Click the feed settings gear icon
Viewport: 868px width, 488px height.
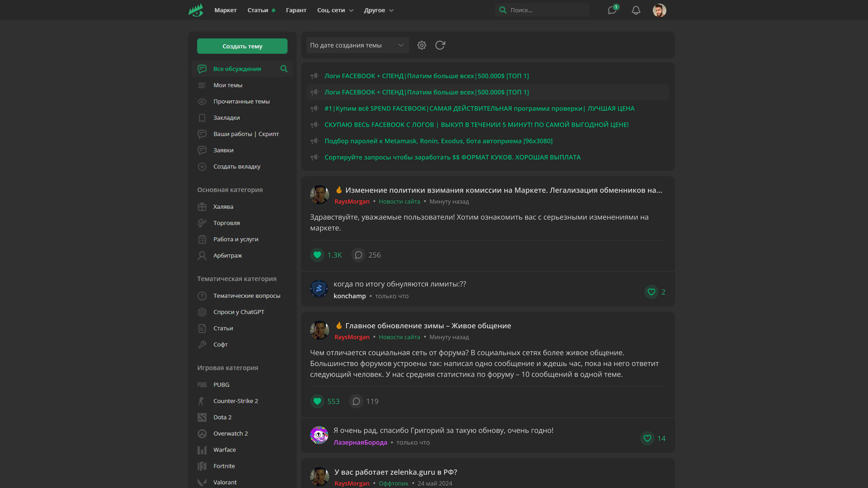point(422,45)
